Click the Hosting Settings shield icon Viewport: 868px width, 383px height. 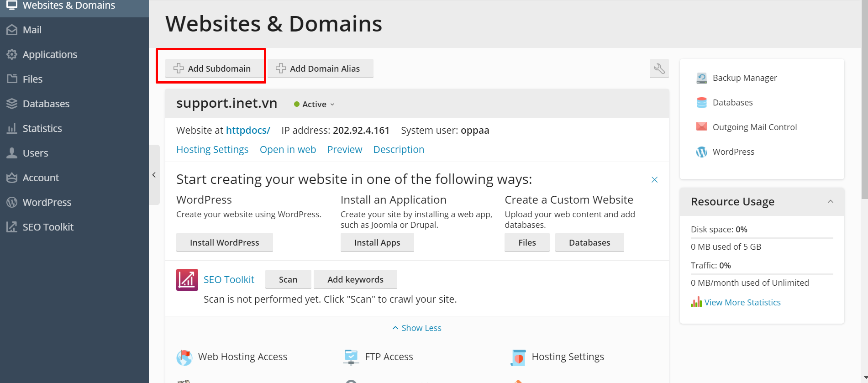point(518,357)
